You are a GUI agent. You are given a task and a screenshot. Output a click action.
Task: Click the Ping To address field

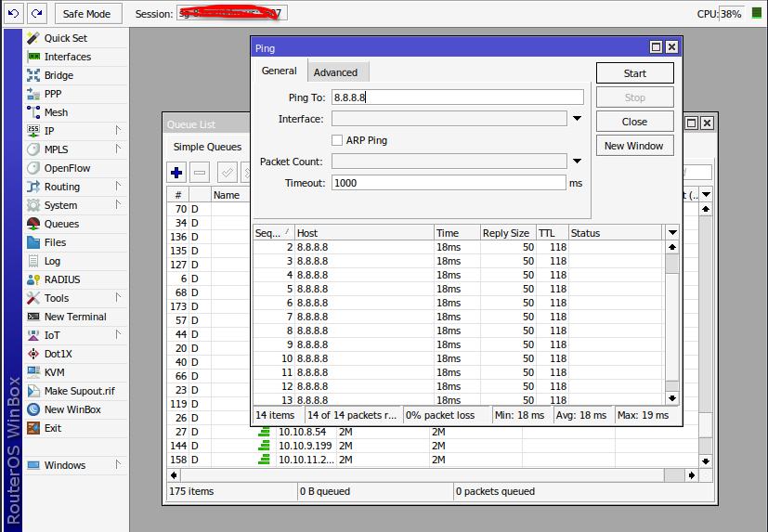pos(458,97)
